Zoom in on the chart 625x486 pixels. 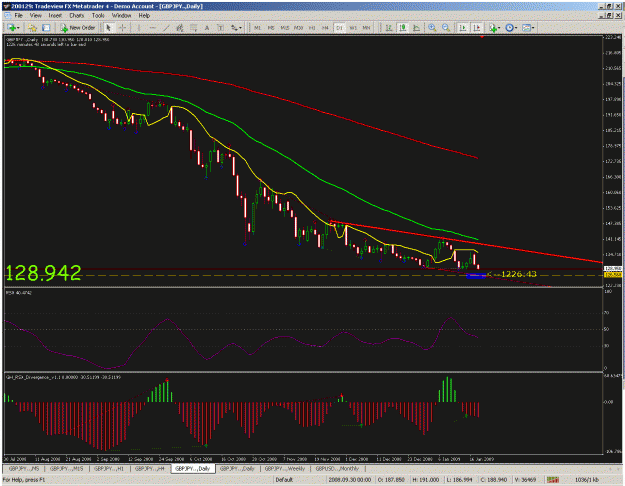tap(432, 28)
